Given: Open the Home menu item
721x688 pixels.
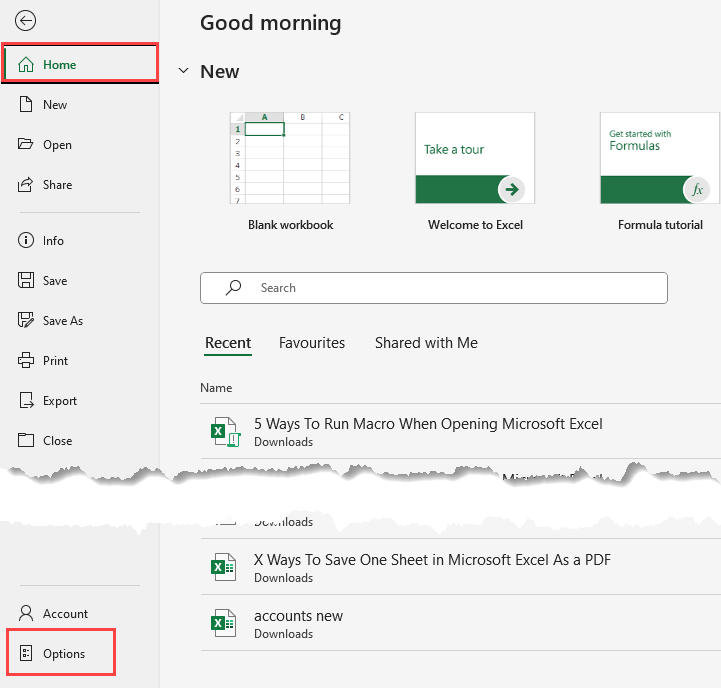Looking at the screenshot, I should point(80,64).
